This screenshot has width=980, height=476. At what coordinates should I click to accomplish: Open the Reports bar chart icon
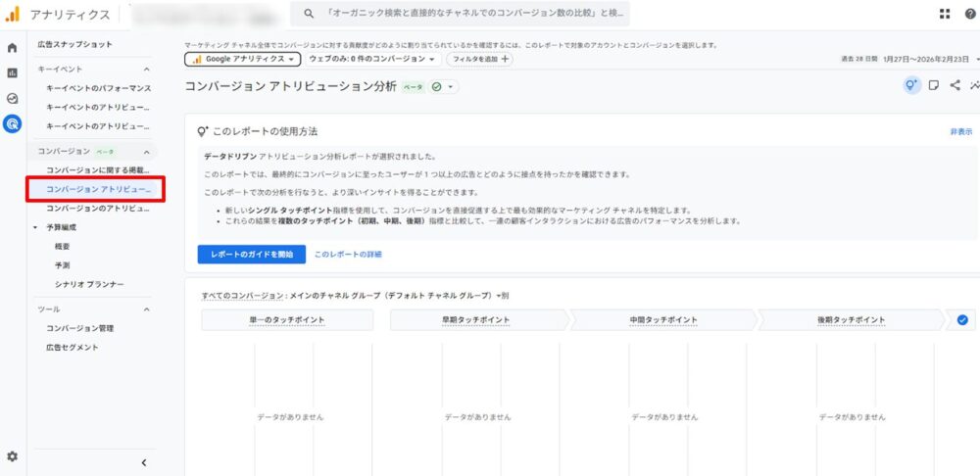pos(12,72)
